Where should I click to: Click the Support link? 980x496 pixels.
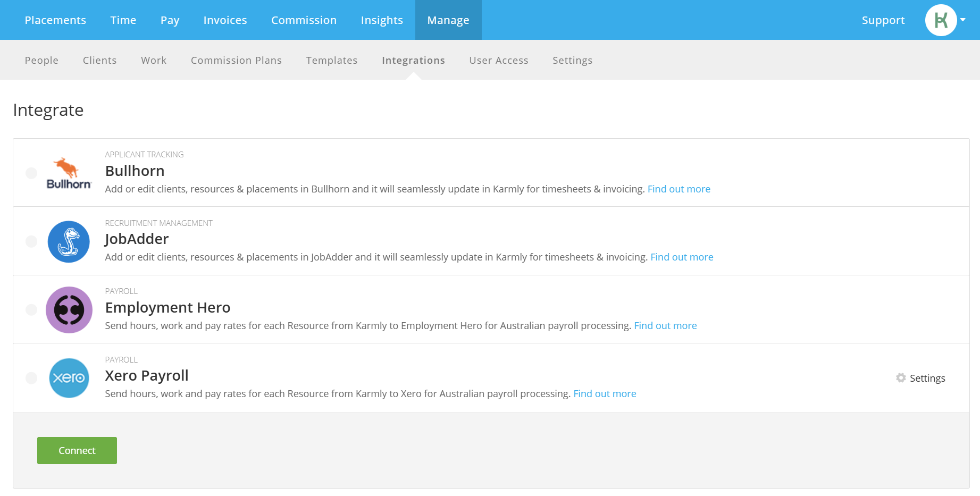[x=883, y=20]
